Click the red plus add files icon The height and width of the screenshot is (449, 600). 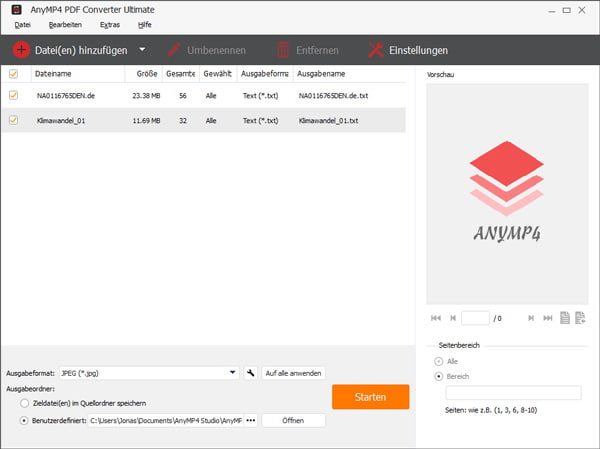21,50
